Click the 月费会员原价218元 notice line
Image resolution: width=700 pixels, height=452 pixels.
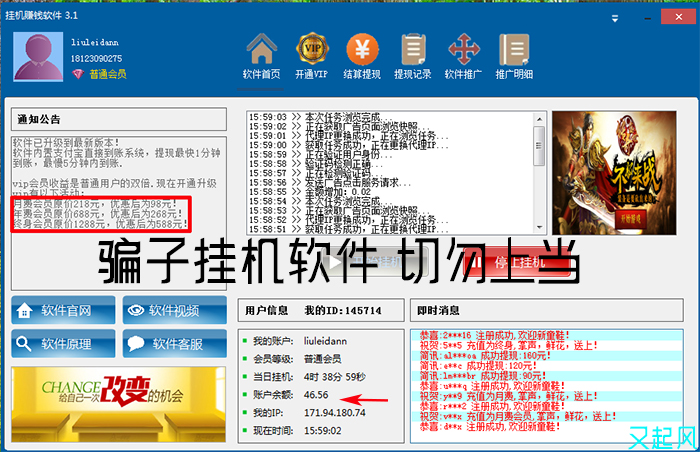[95, 204]
